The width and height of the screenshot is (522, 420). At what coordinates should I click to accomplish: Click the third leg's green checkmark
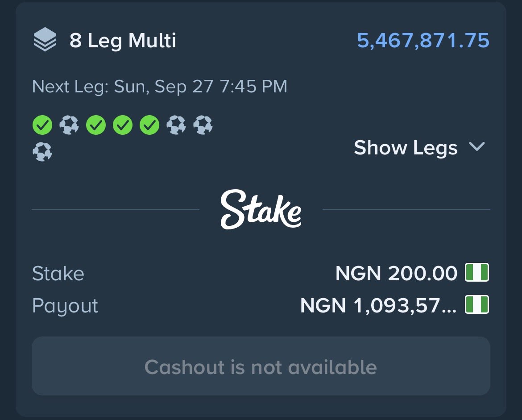point(96,125)
